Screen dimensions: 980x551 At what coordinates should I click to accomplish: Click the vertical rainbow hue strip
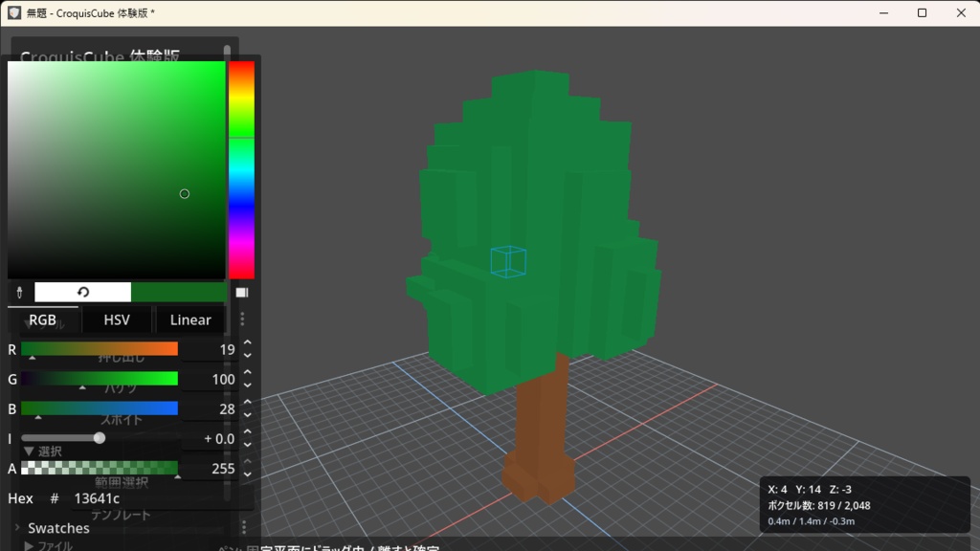tap(241, 170)
